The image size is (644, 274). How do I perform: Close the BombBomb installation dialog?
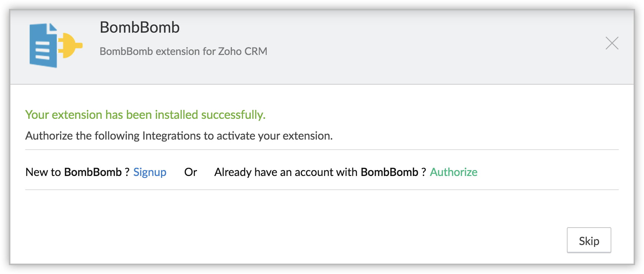point(612,43)
